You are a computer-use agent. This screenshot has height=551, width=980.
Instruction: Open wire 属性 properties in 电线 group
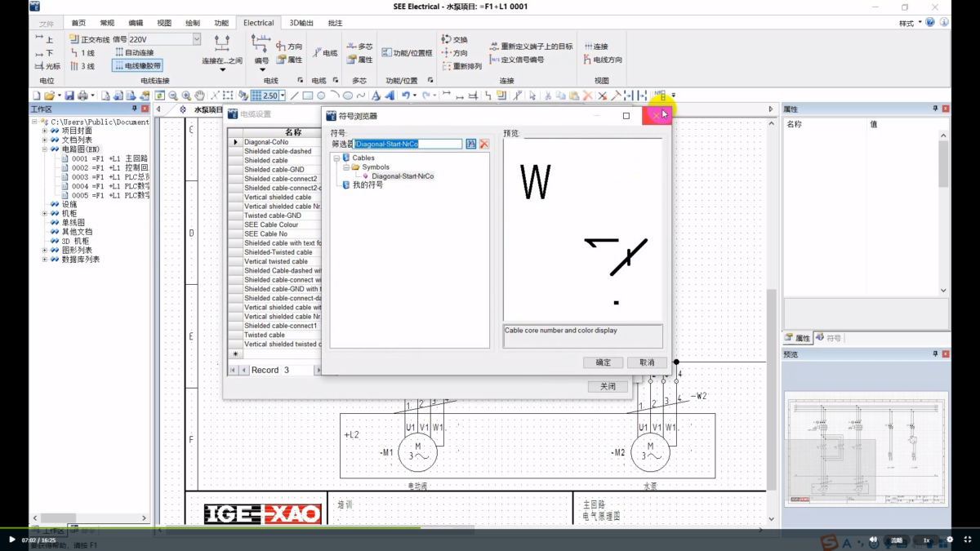tap(289, 60)
